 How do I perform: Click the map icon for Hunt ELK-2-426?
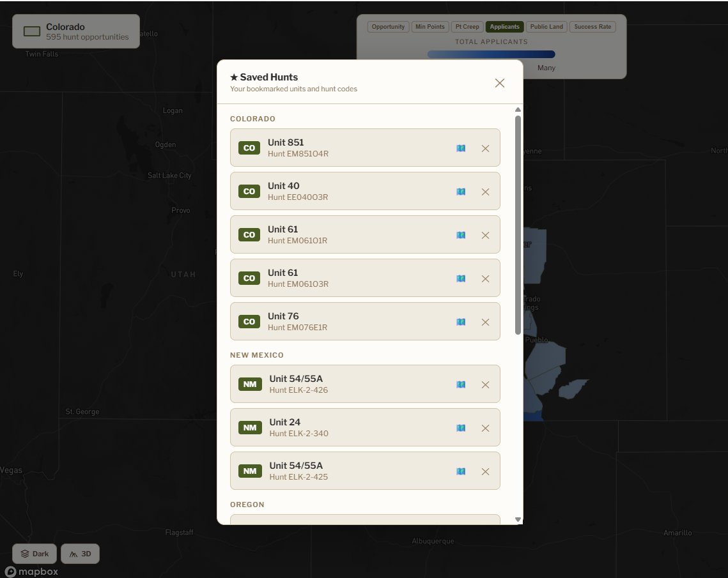pos(461,384)
